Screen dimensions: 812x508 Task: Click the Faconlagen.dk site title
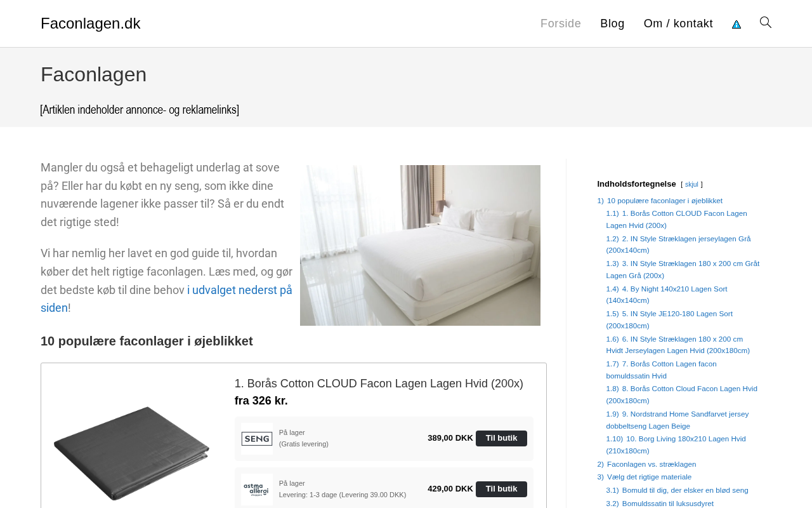91,23
